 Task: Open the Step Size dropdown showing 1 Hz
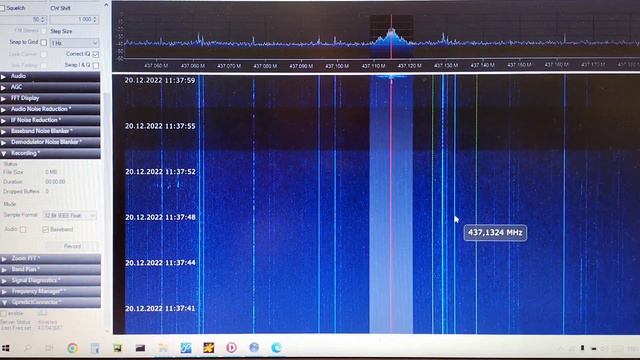coord(74,43)
